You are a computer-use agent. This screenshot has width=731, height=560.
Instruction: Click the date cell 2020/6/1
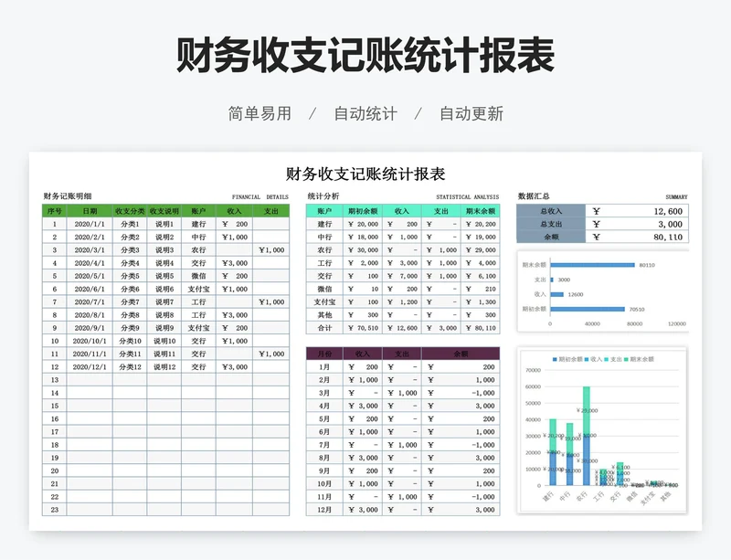click(90, 289)
